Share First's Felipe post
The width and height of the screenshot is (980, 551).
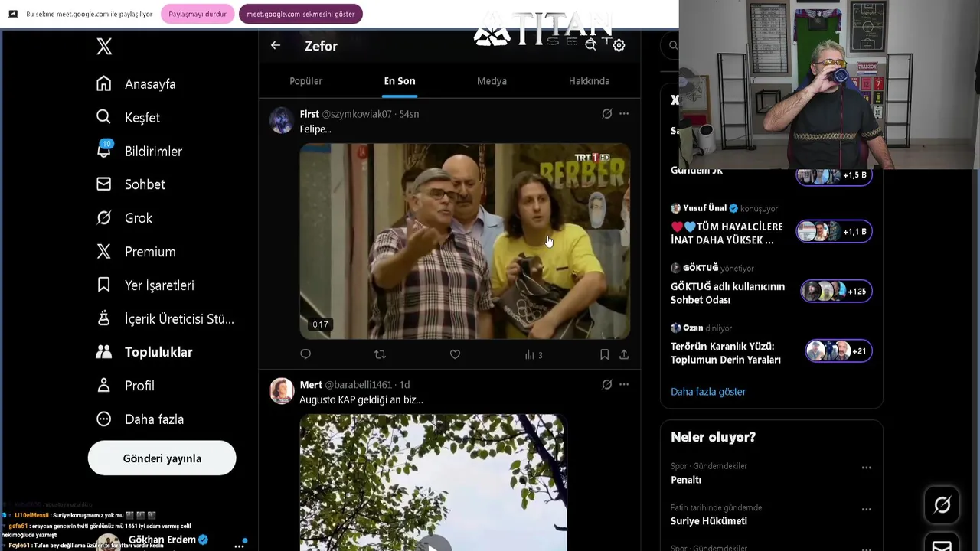(x=624, y=354)
